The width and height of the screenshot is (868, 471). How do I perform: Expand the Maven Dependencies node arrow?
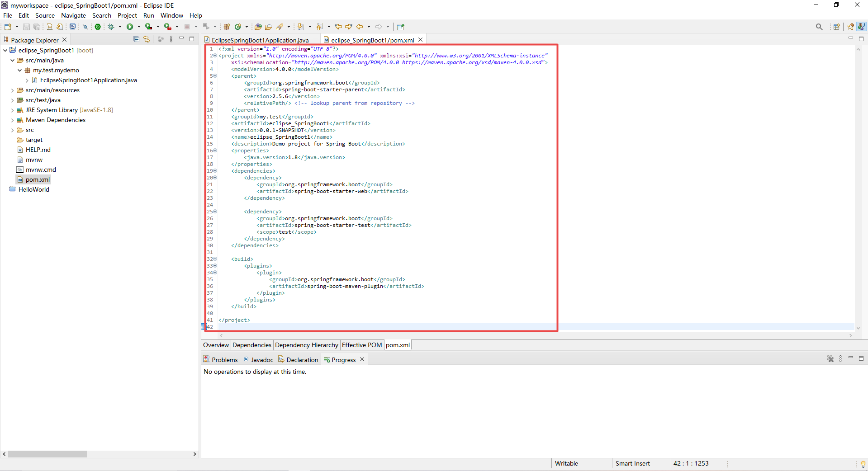(12, 120)
